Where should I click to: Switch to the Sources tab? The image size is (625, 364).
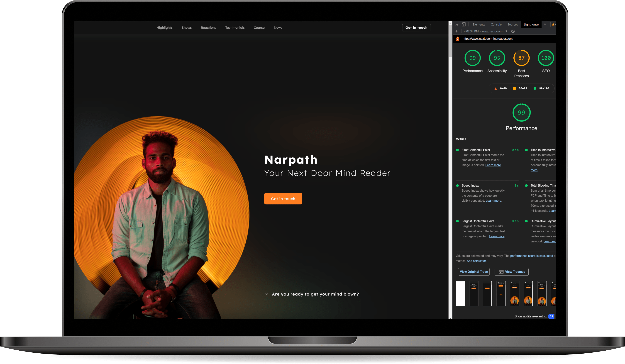point(512,24)
